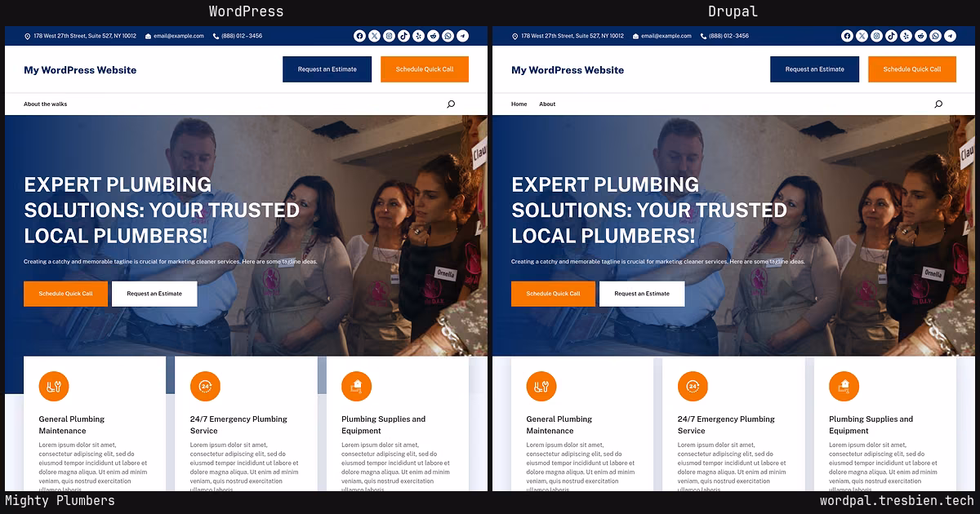Click 'My WordPress Website' title in Drupal pane
The image size is (980, 514).
tap(568, 70)
